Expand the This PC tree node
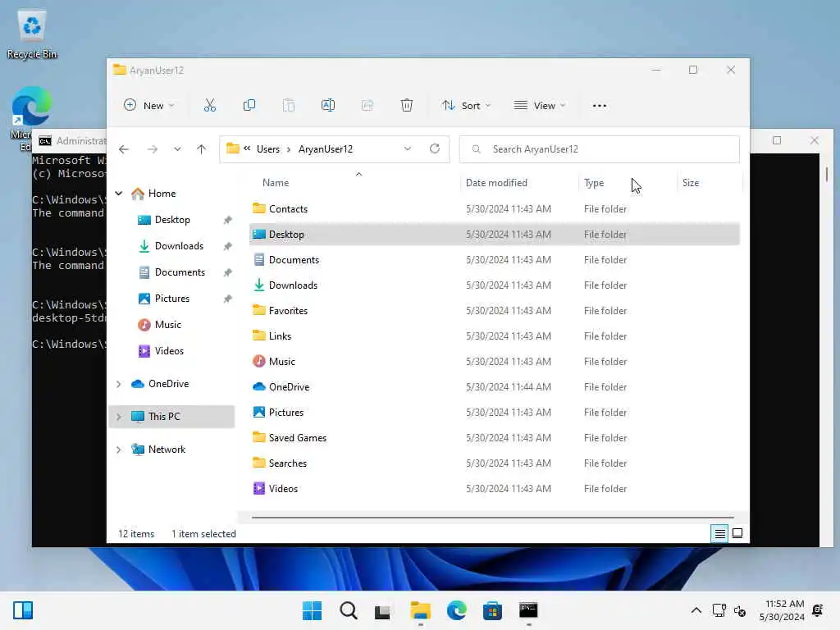The image size is (840, 630). [x=119, y=417]
